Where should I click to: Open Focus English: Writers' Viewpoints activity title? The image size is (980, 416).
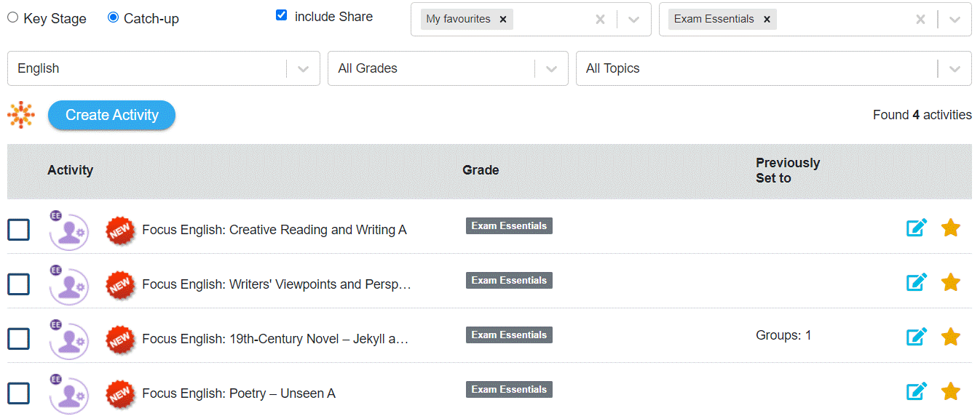[277, 284]
